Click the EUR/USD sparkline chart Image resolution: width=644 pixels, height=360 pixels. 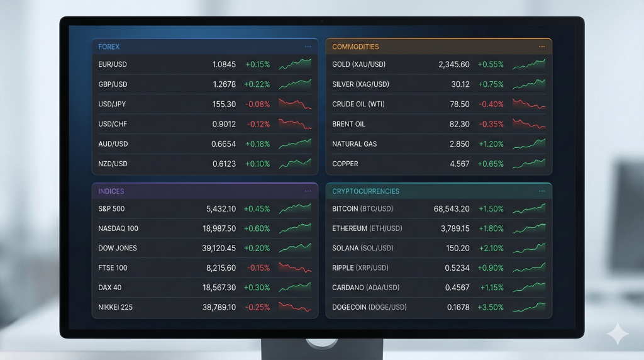point(295,64)
